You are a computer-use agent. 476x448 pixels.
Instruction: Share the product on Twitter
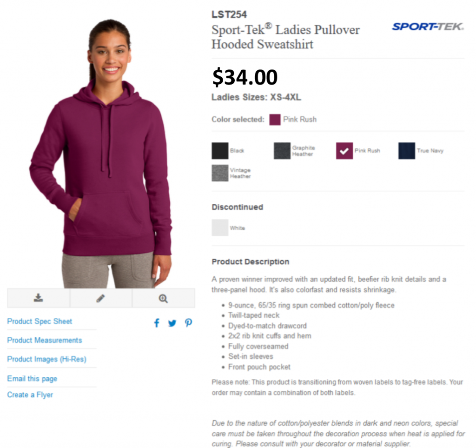pos(172,323)
